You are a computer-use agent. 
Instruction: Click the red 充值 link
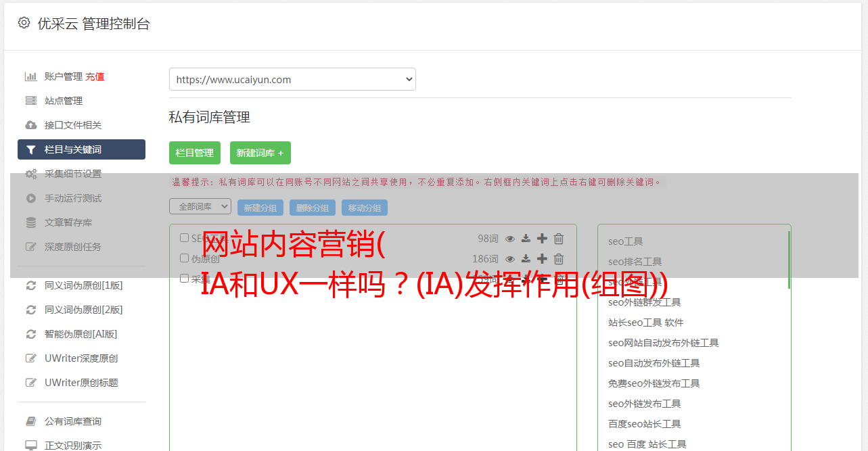coord(95,76)
